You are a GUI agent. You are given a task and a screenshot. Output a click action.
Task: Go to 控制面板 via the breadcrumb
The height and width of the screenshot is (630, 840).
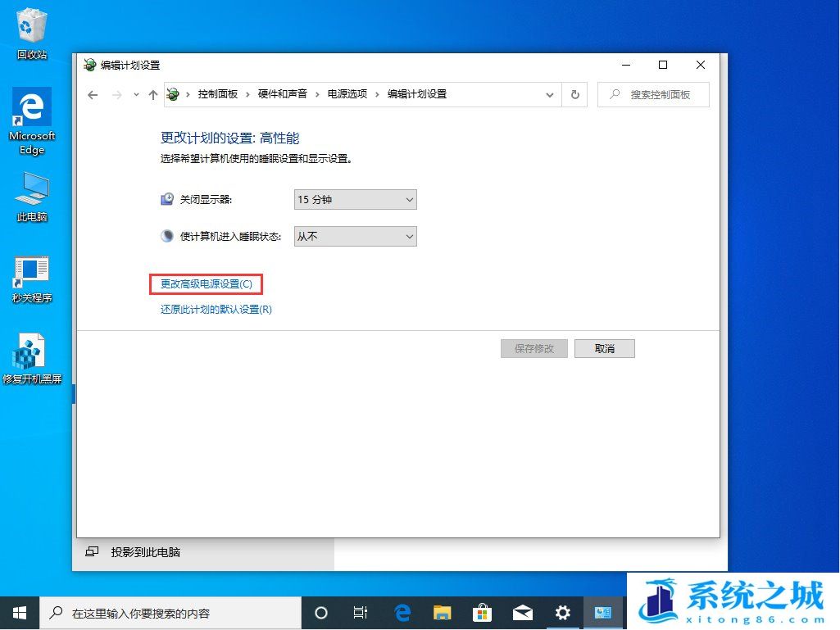click(x=220, y=94)
